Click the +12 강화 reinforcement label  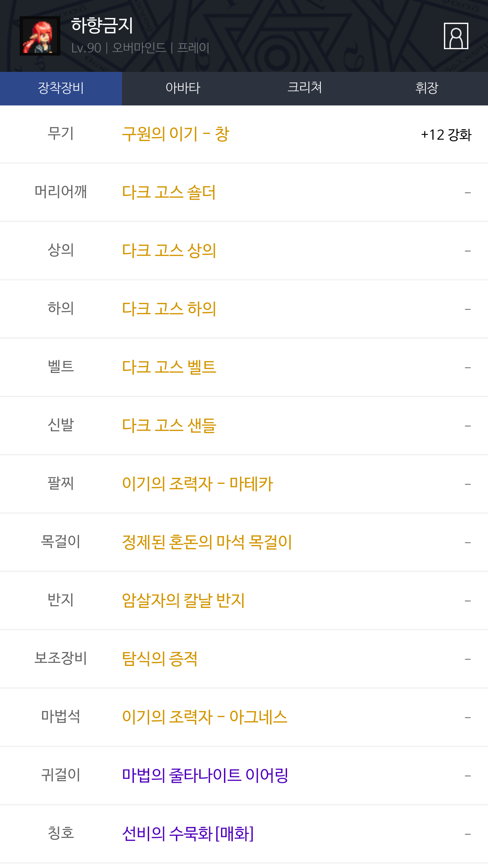tap(446, 135)
